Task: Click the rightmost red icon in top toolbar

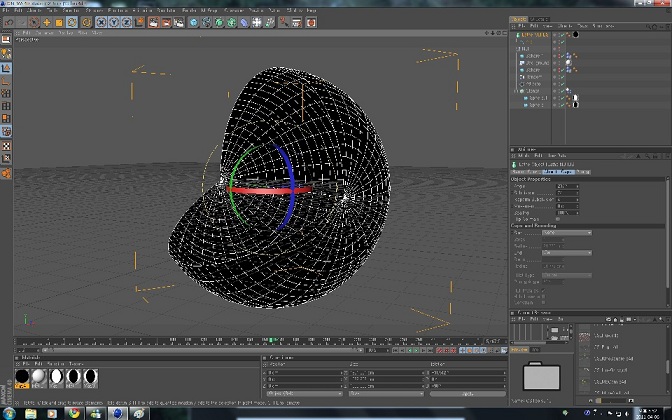Action: coord(311,22)
